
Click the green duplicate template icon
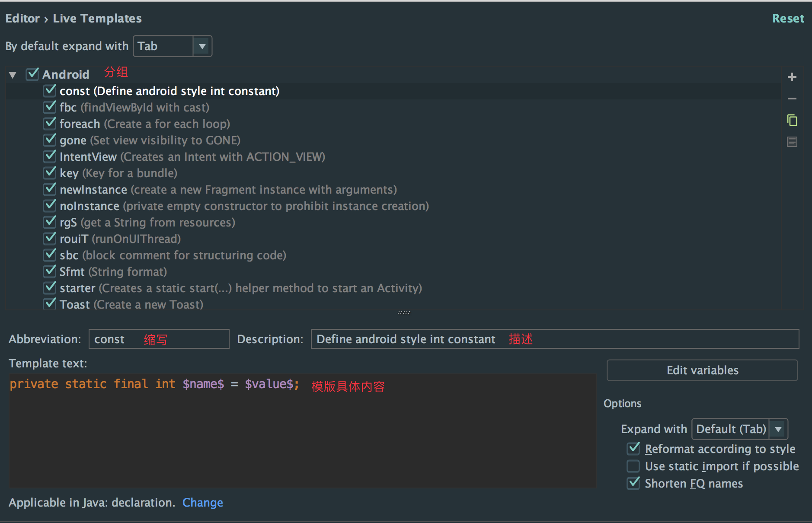[x=792, y=120]
